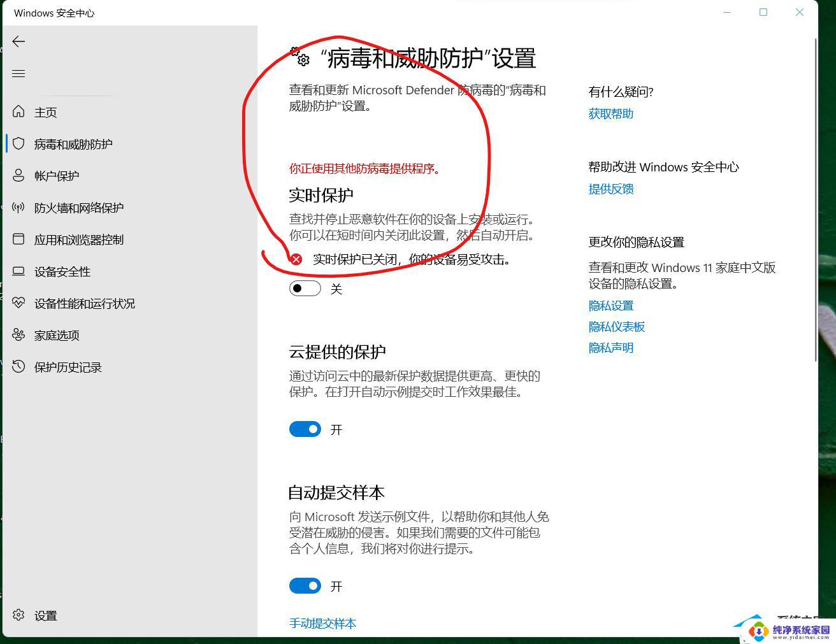Image resolution: width=836 pixels, height=644 pixels.
Task: Open 设置 at the sidebar bottom
Action: coord(45,615)
